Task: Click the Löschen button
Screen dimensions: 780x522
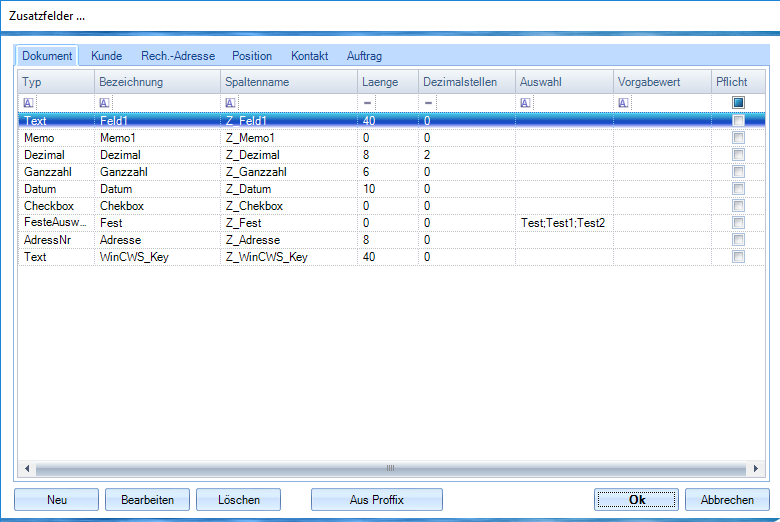Action: coord(238,500)
